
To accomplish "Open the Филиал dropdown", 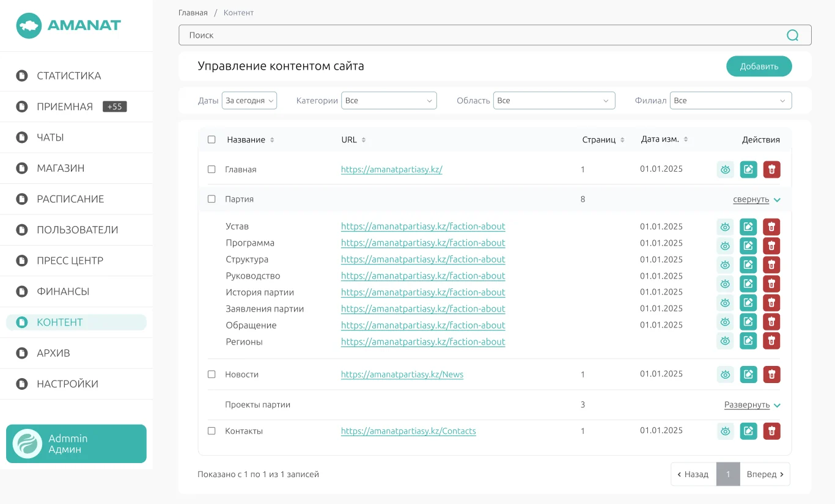I will pyautogui.click(x=730, y=101).
